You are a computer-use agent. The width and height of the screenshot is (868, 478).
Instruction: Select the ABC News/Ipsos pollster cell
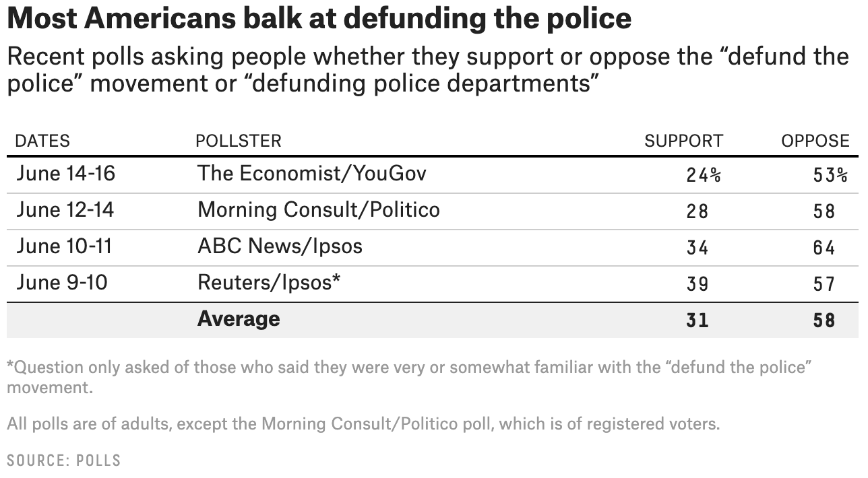(x=280, y=246)
